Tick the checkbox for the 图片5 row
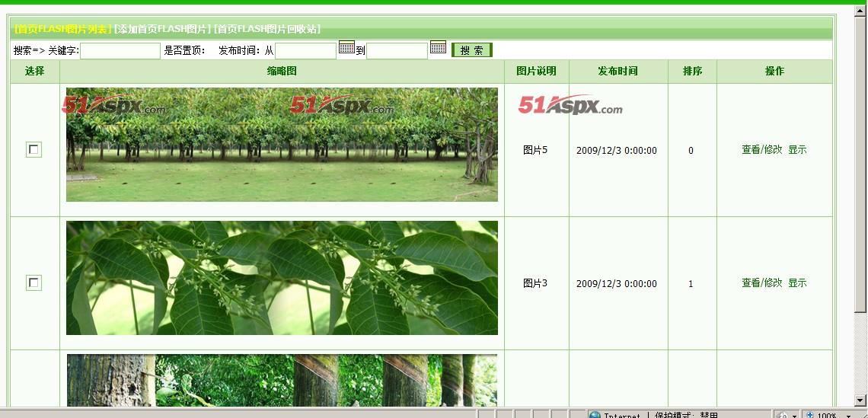Screen dimensions: 868x418 (34, 149)
